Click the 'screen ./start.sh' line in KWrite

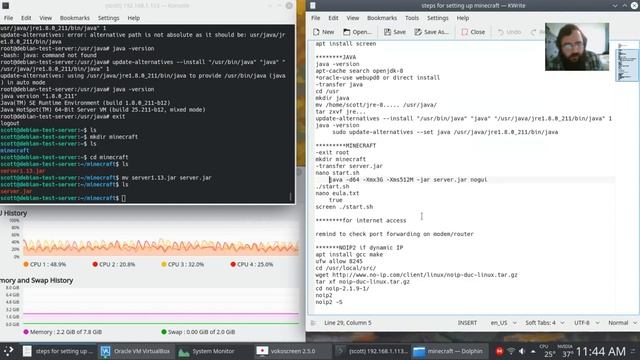pos(344,207)
